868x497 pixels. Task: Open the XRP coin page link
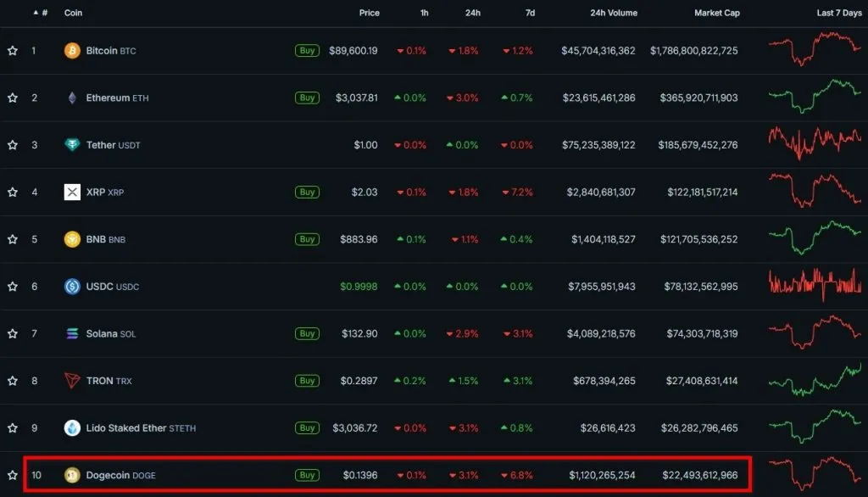104,192
